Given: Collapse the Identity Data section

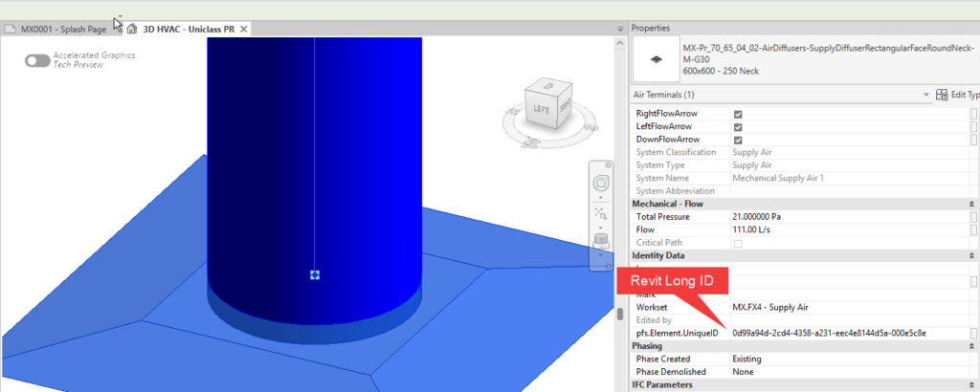Looking at the screenshot, I should [x=972, y=256].
